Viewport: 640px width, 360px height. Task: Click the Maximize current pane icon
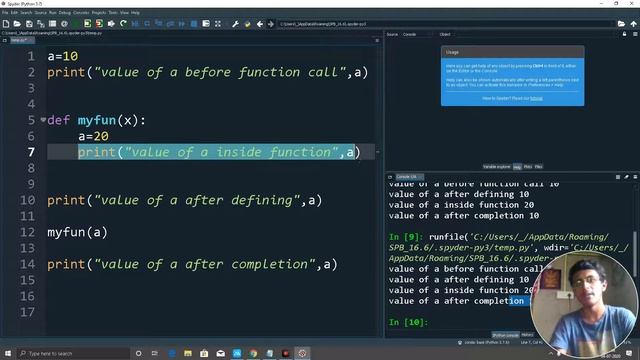coord(206,24)
